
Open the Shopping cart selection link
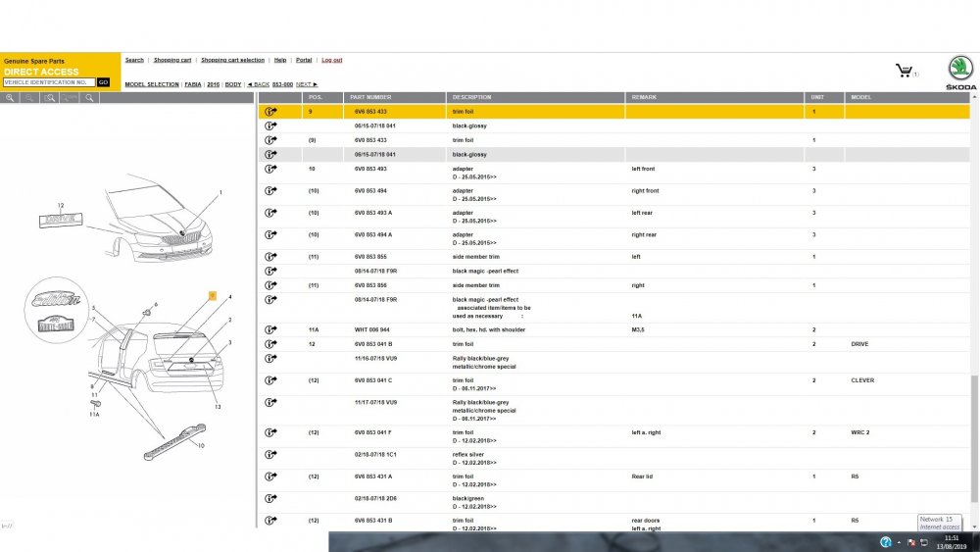[232, 60]
